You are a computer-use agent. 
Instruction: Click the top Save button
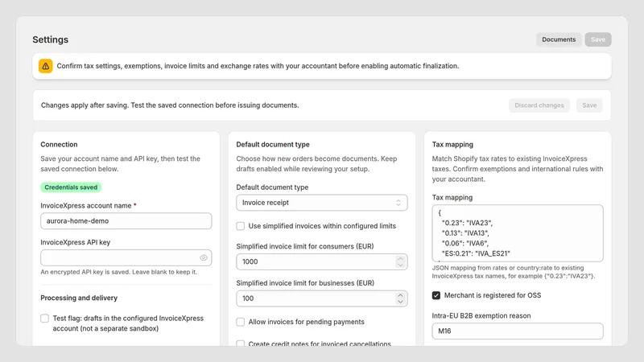click(x=598, y=39)
